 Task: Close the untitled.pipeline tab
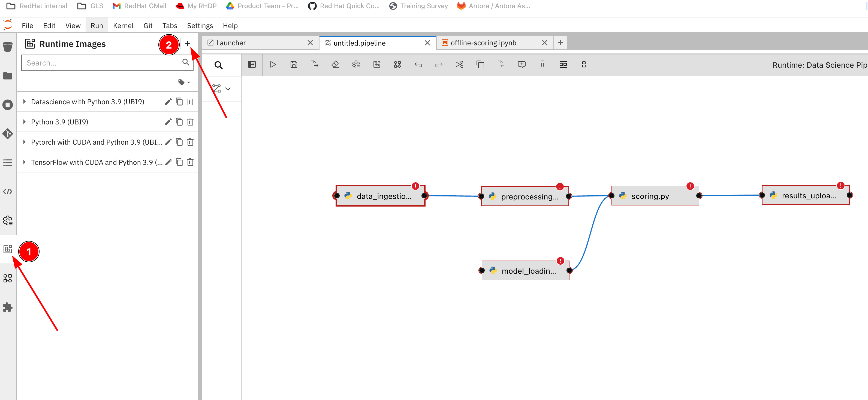click(x=427, y=43)
